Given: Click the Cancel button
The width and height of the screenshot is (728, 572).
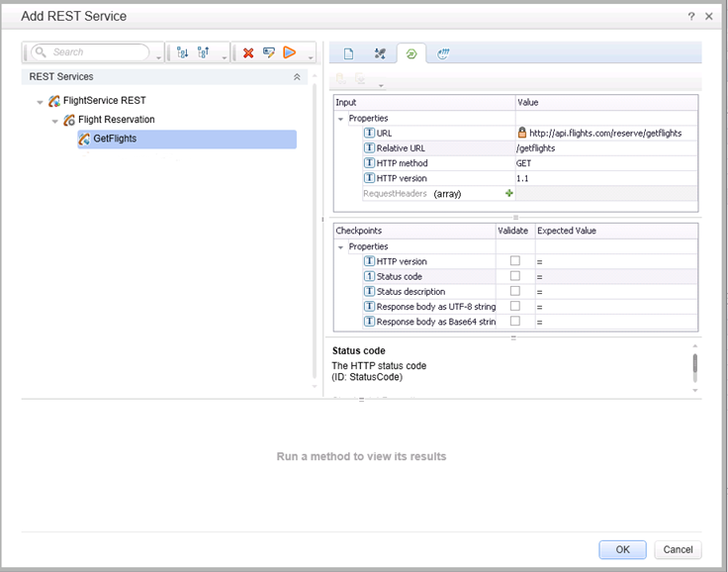Looking at the screenshot, I should 678,549.
